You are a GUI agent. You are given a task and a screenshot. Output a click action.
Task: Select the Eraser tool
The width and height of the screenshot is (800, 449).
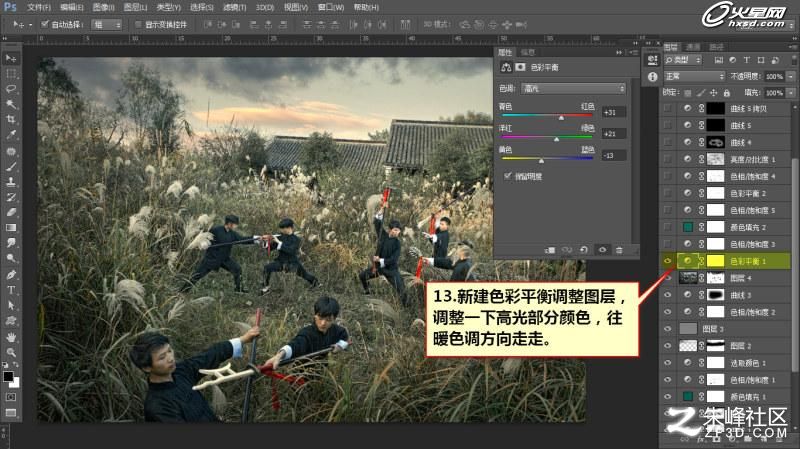click(x=11, y=212)
